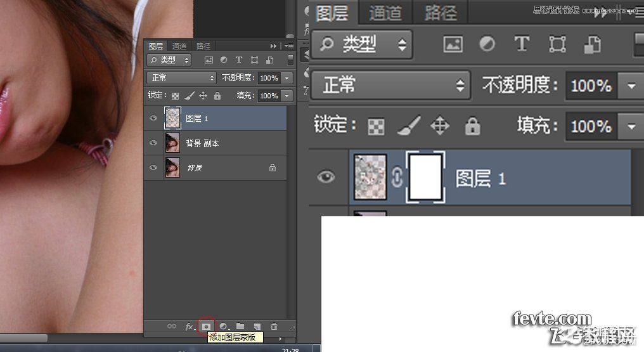Click the lock icon on the 背景 layer
Image resolution: width=644 pixels, height=352 pixels.
pyautogui.click(x=273, y=167)
